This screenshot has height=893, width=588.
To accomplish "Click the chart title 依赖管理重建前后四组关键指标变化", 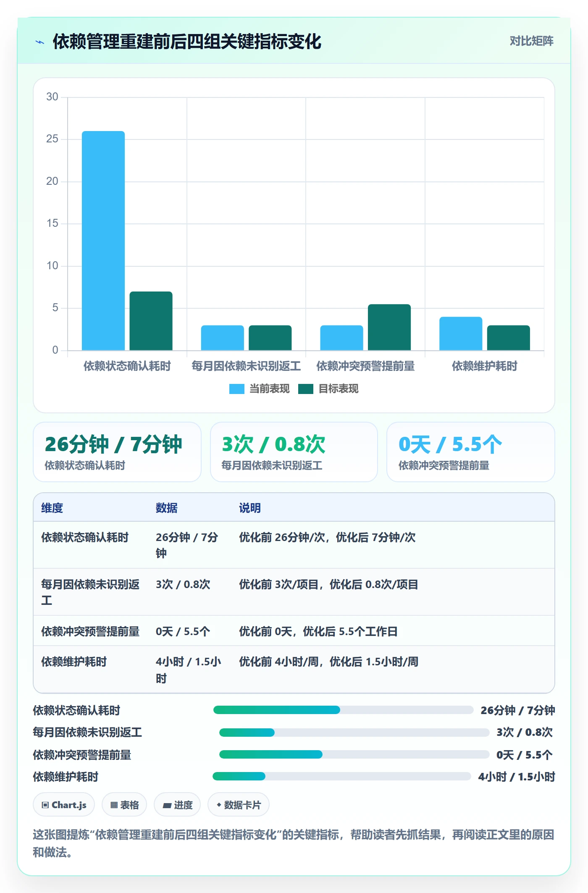I will point(187,42).
